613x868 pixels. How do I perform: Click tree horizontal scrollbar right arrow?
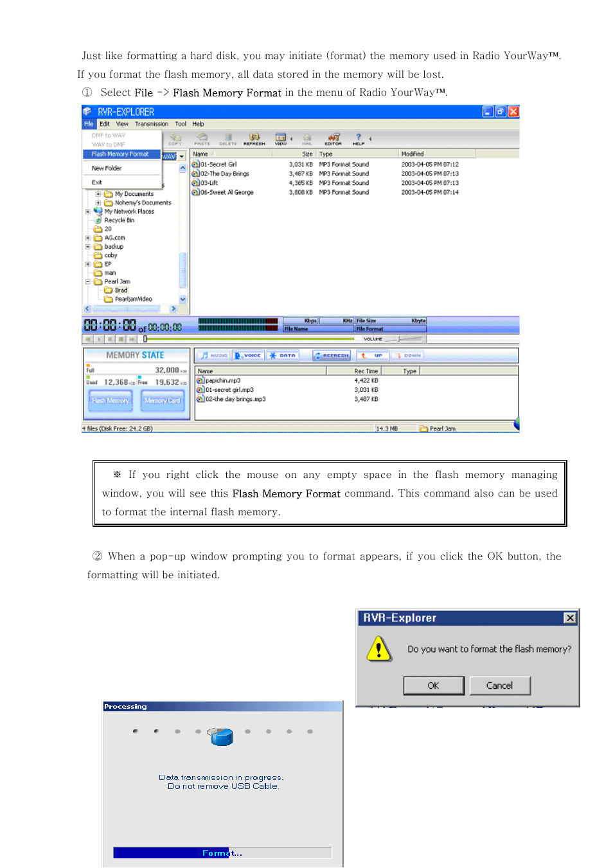(173, 309)
